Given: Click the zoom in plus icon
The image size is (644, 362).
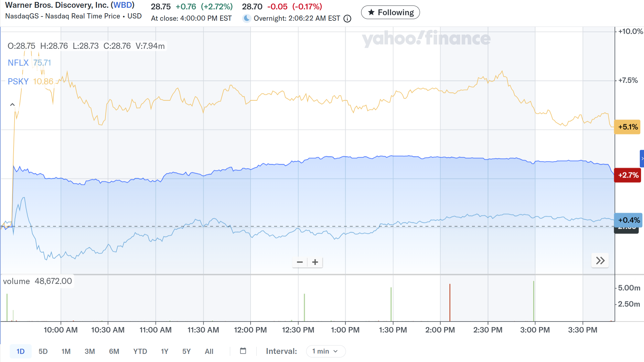Looking at the screenshot, I should (x=315, y=262).
